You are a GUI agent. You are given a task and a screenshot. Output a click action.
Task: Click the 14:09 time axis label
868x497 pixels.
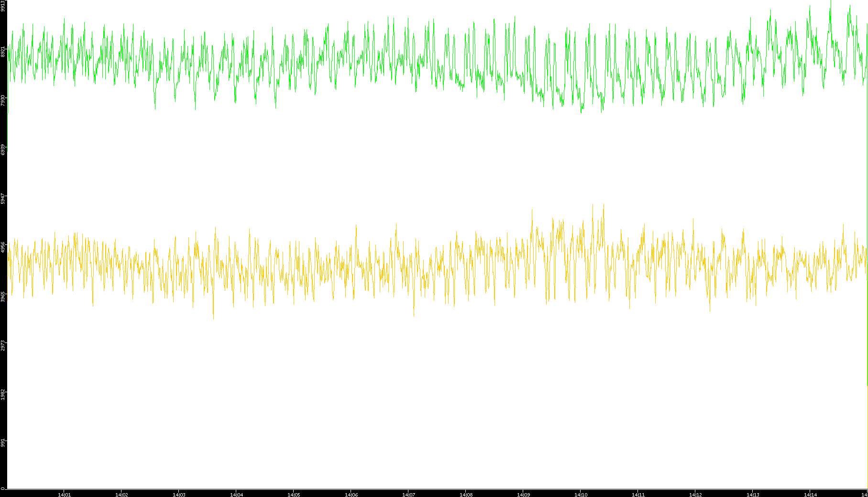pyautogui.click(x=523, y=495)
